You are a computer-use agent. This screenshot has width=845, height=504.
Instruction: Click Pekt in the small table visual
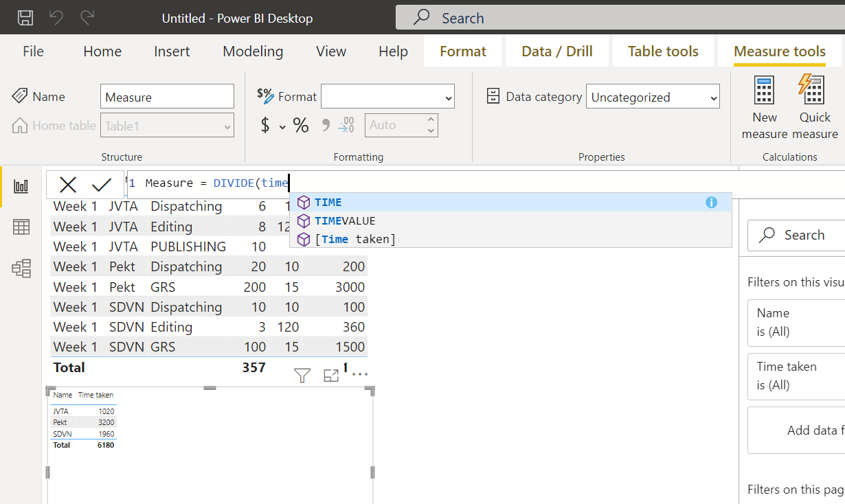pos(60,422)
